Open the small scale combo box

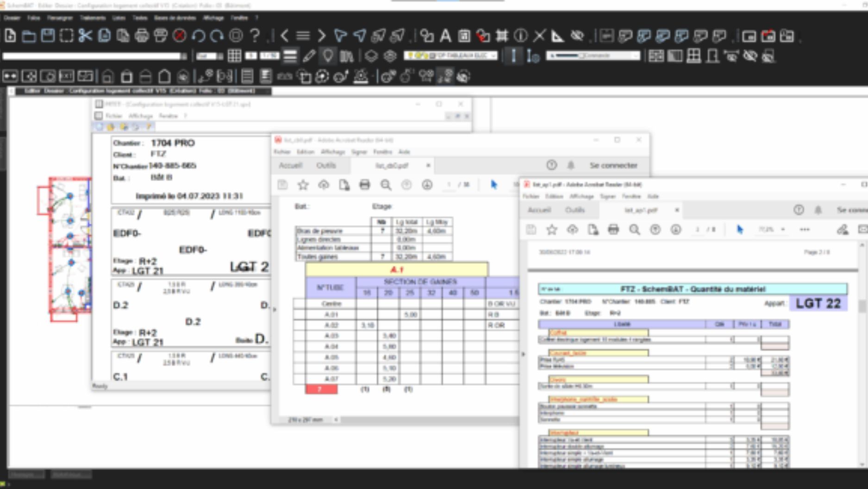pyautogui.click(x=209, y=56)
